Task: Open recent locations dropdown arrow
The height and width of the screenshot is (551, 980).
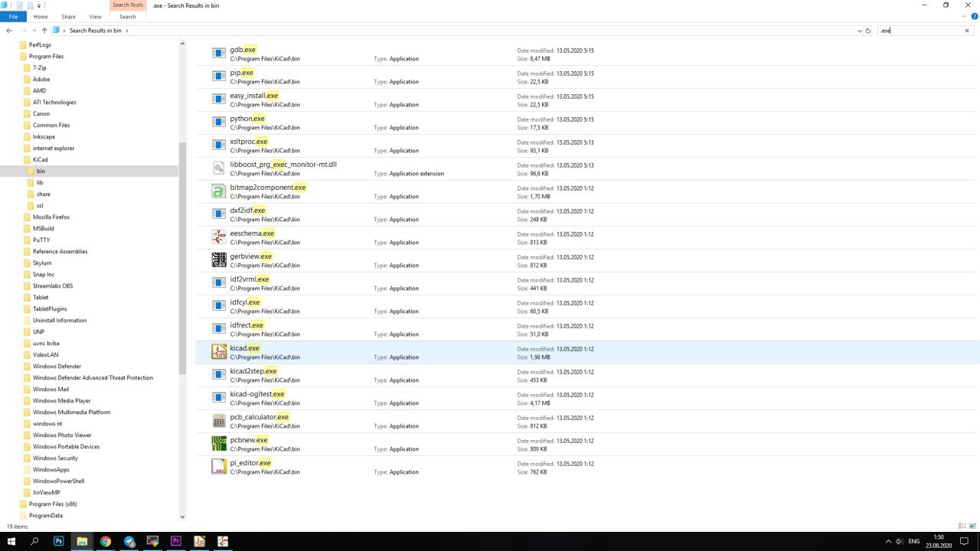Action: tap(34, 31)
